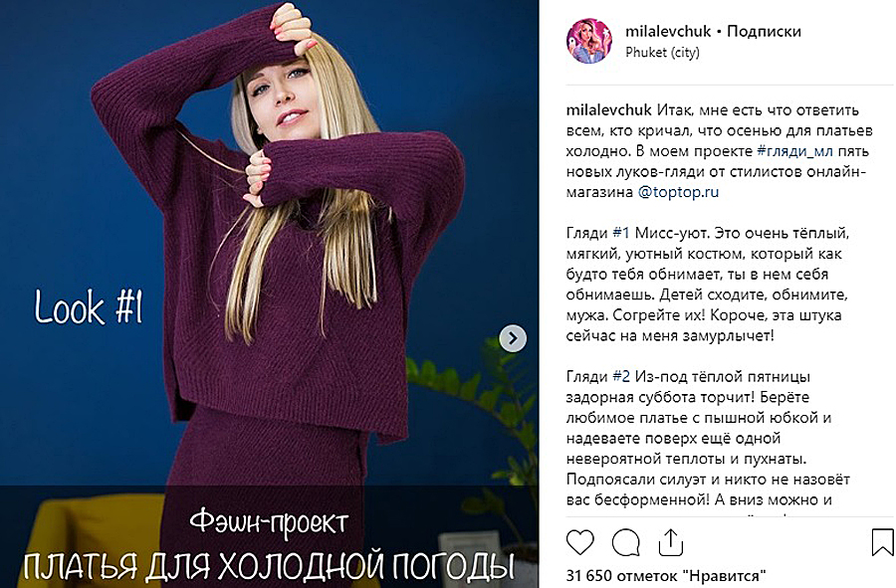This screenshot has width=896, height=588.
Task: Click the ПЛАТЬЯ ДЛЯ ХОЛОДНОЙ ПОГОДЫ title
Action: pos(269,566)
